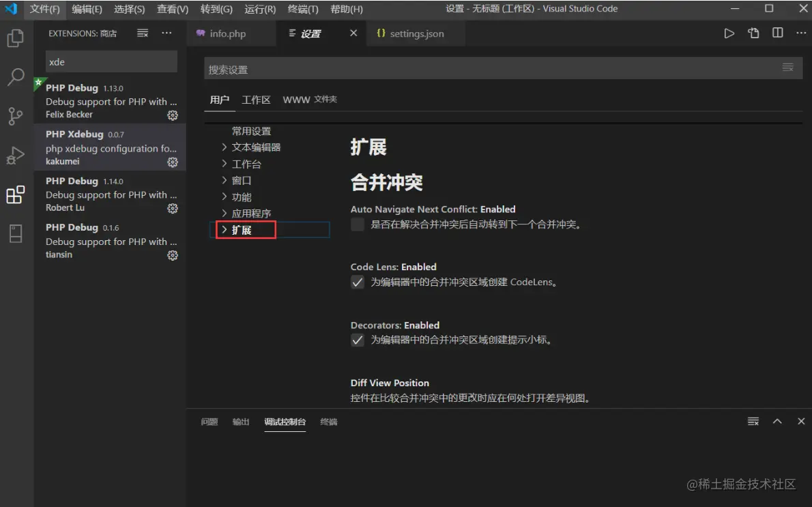The image size is (812, 507).
Task: Open settings JSON file icon
Action: (753, 33)
